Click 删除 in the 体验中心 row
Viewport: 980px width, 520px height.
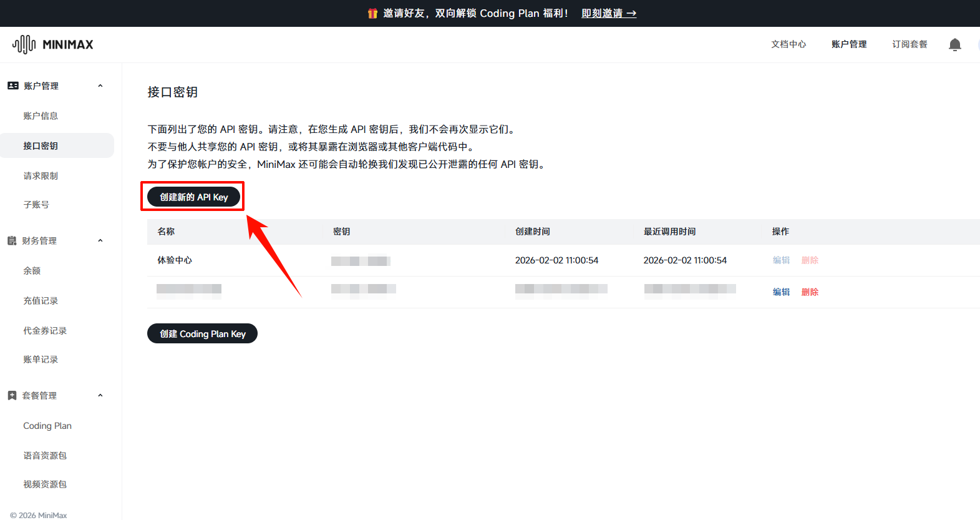tap(810, 260)
